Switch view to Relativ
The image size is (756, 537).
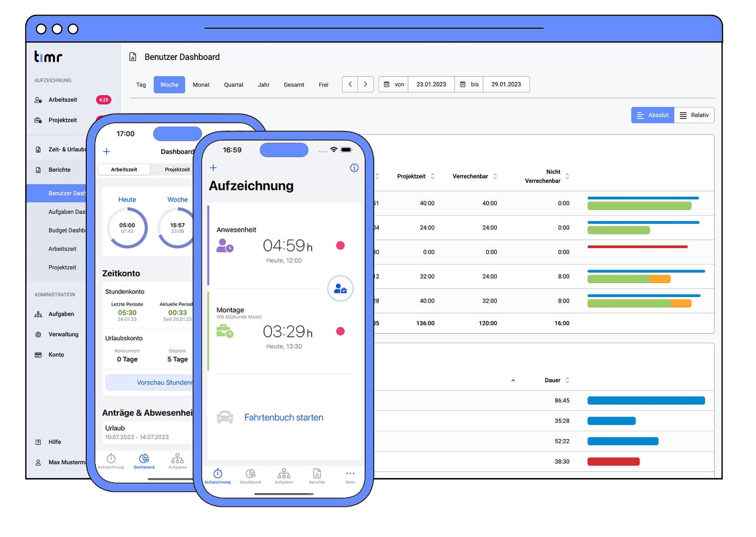pos(694,115)
